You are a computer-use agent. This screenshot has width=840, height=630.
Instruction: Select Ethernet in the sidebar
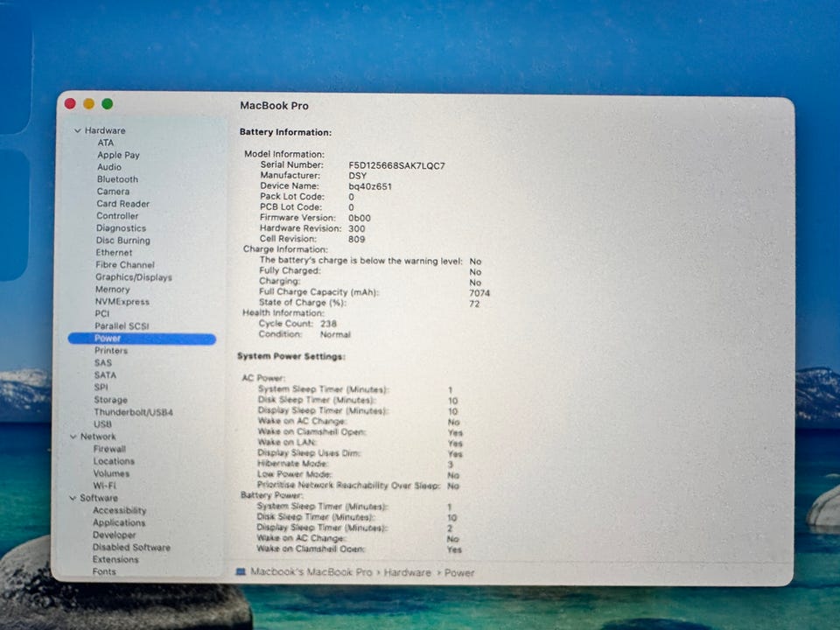coord(114,252)
